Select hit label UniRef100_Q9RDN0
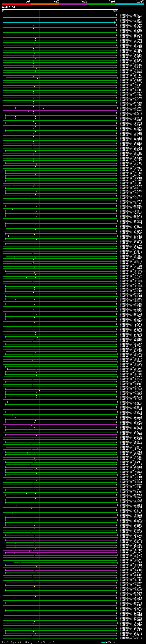This screenshot has height=644, width=146. click(x=131, y=289)
